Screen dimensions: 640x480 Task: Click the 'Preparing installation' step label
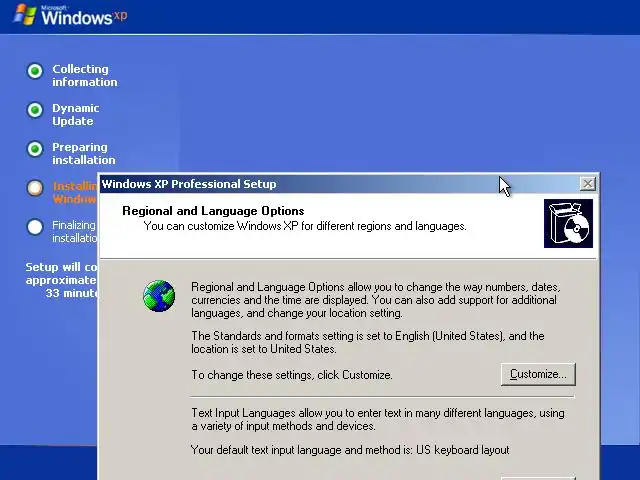[x=84, y=153]
